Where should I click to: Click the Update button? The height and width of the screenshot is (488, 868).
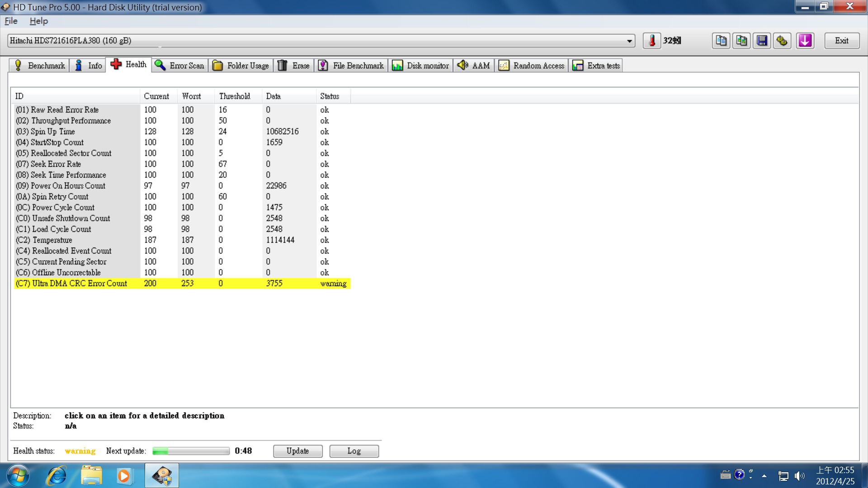(297, 451)
